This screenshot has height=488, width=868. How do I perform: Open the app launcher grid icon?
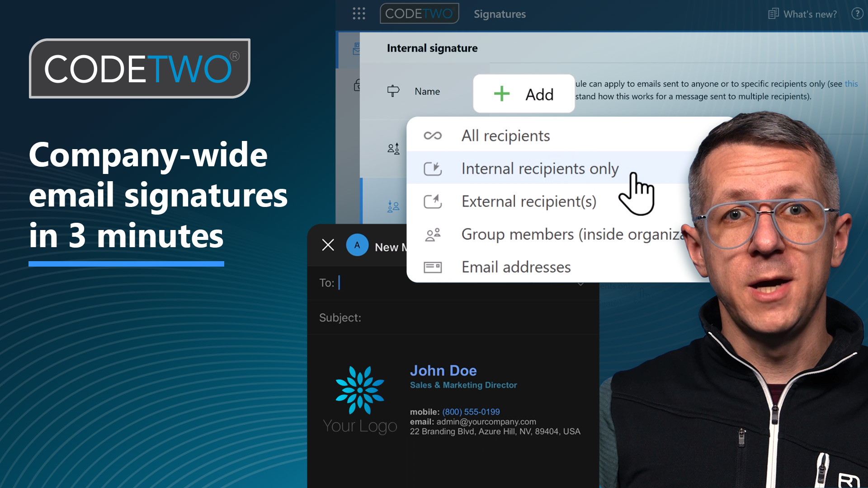[x=359, y=14]
